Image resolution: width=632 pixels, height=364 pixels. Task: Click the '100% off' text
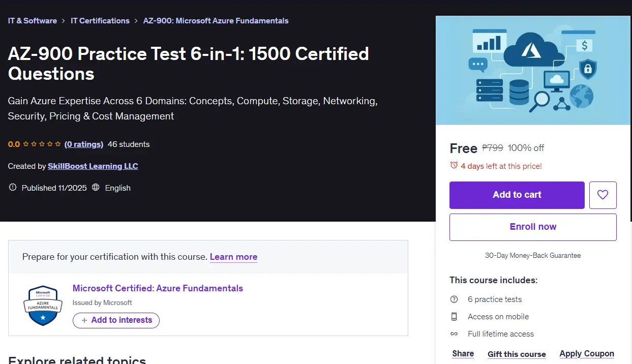click(x=526, y=148)
